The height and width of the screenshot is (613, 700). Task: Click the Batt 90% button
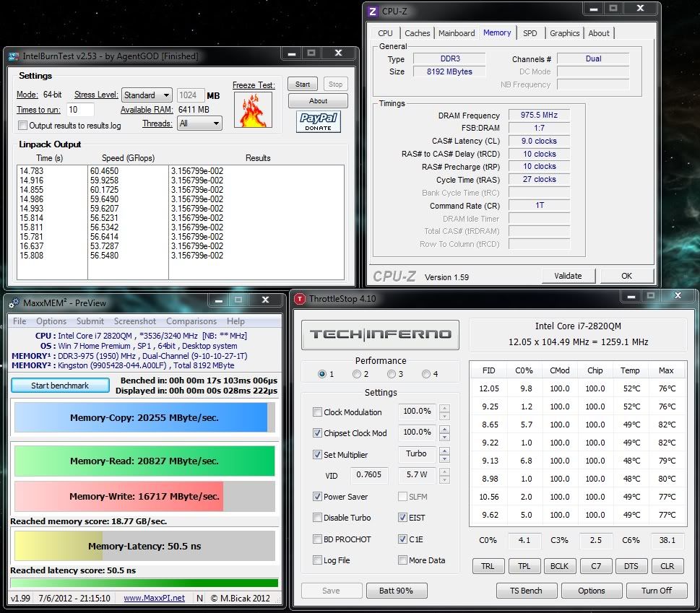[x=397, y=591]
